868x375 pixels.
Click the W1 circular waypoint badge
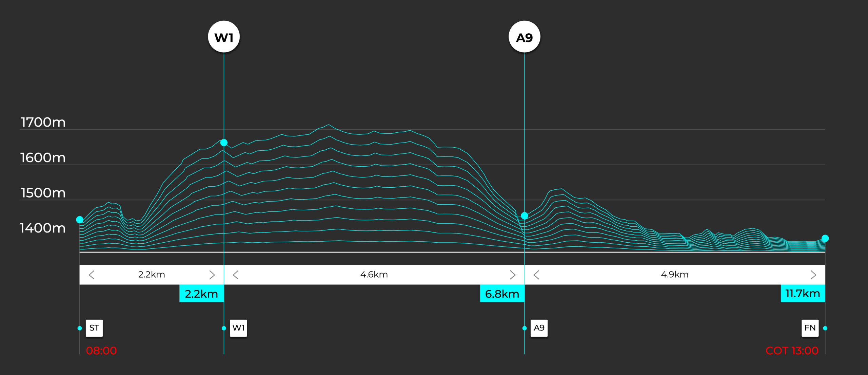click(224, 37)
